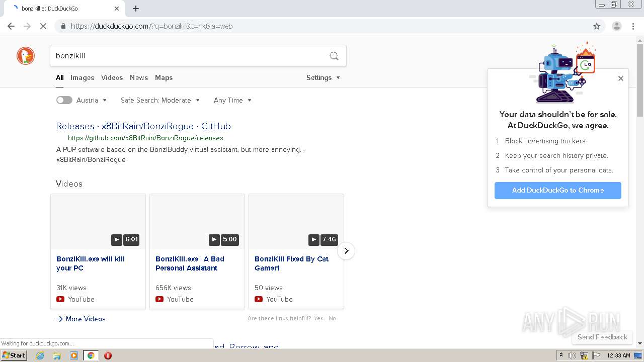Stop loading the page
This screenshot has height=362, width=644.
43,26
